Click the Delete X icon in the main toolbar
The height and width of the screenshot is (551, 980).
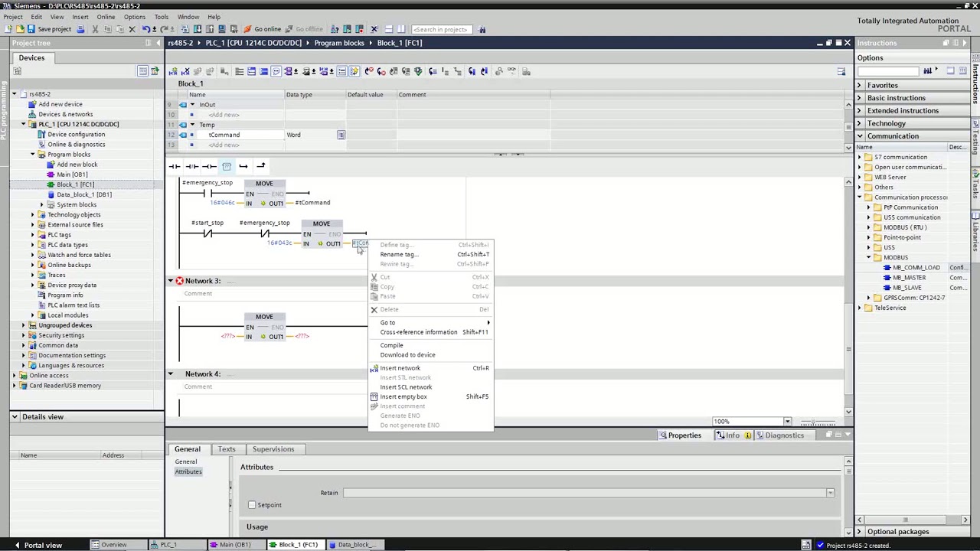click(x=132, y=29)
